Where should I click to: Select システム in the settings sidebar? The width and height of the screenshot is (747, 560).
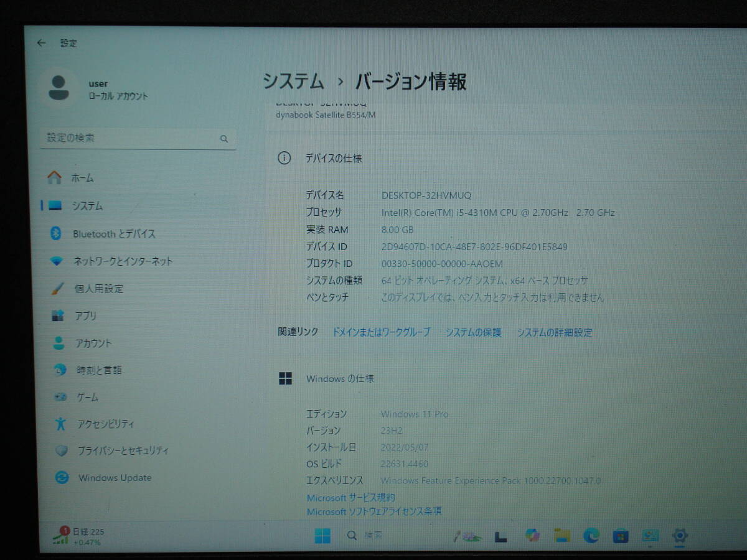87,206
